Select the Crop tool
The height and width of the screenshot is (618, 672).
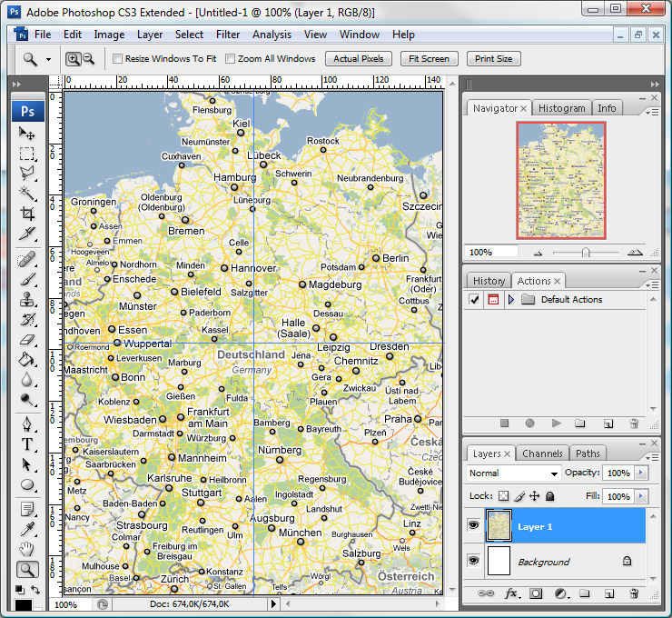tap(27, 214)
